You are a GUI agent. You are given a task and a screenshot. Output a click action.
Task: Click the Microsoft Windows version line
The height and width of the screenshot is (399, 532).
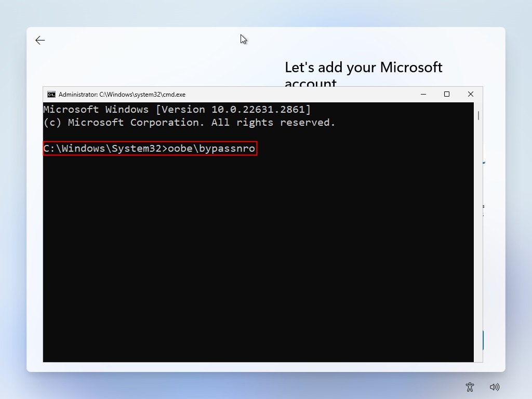pos(177,110)
